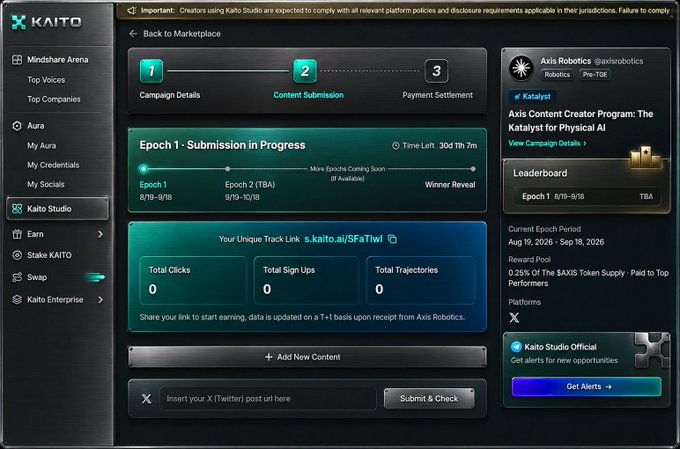Open Epoch 1 leaderboard row
This screenshot has height=449, width=680.
(x=587, y=197)
